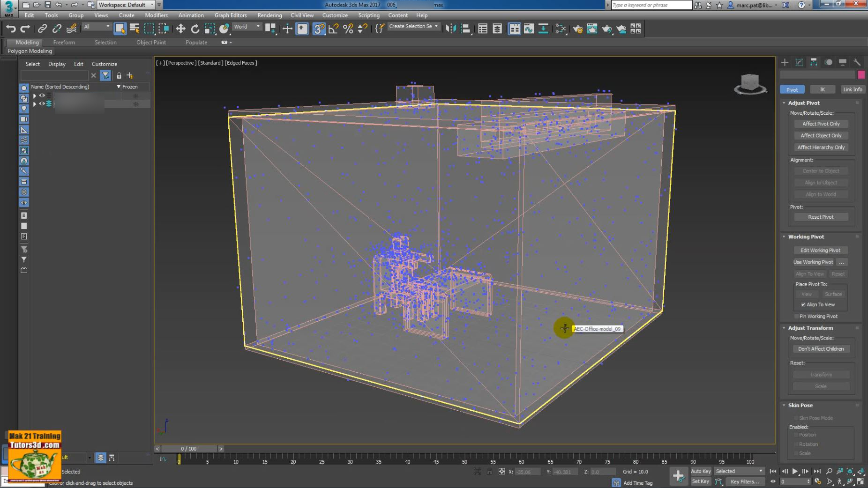This screenshot has height=488, width=868.
Task: Open the Rendering menu
Action: click(x=269, y=15)
